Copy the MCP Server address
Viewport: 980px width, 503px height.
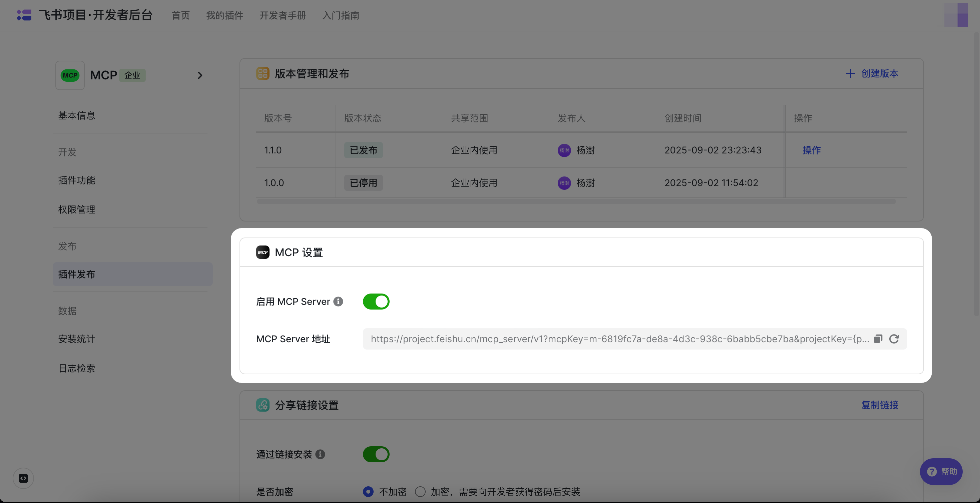(878, 339)
